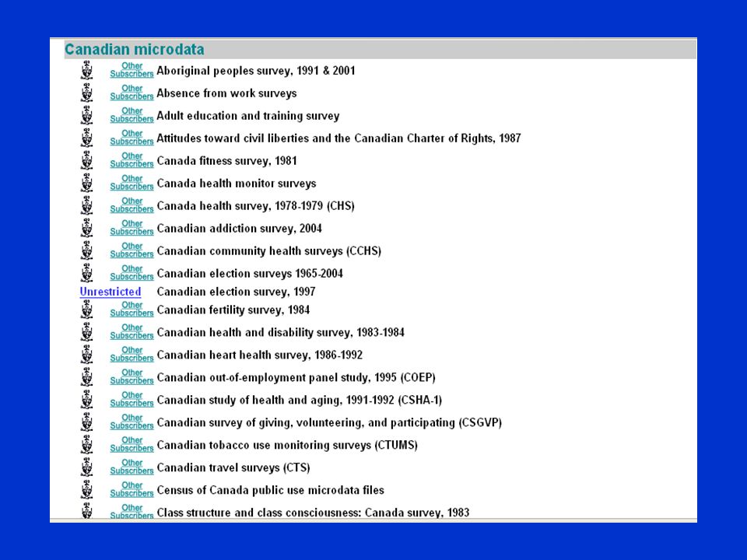Screen dimensions: 747x560
Task: Click the crest icon beside Canadian health and disability survey
Action: tap(86, 332)
